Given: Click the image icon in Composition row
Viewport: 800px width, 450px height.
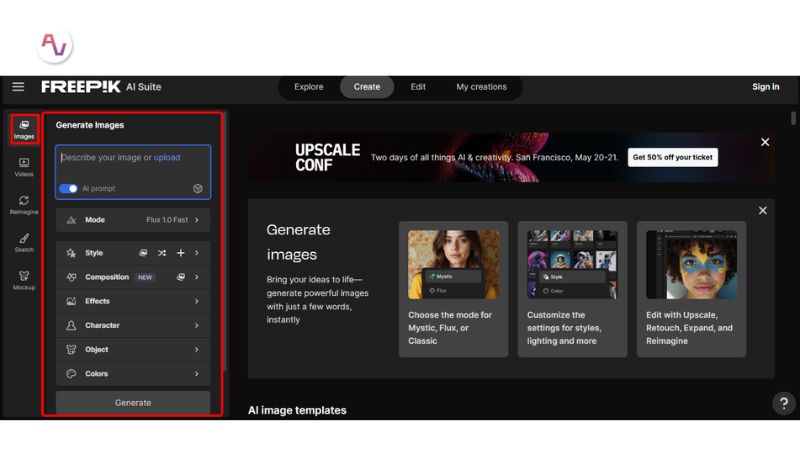Looking at the screenshot, I should pos(181,277).
